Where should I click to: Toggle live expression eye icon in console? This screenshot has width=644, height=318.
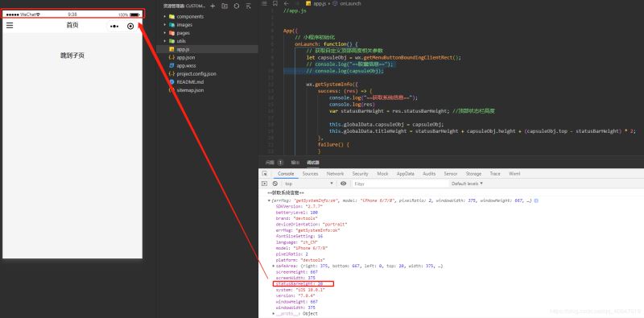344,184
